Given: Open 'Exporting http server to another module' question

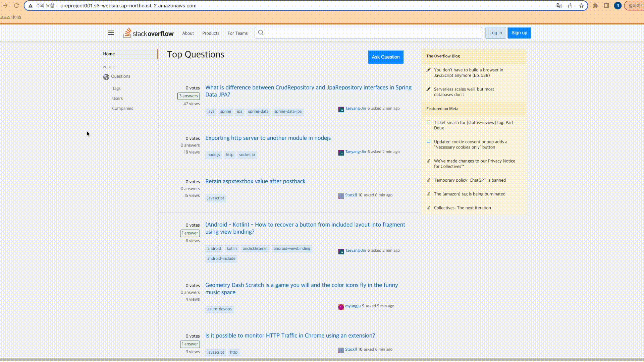Looking at the screenshot, I should 268,138.
